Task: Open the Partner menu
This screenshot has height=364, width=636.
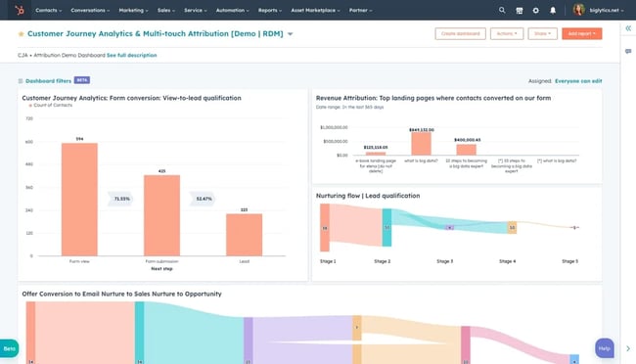Action: pyautogui.click(x=361, y=10)
